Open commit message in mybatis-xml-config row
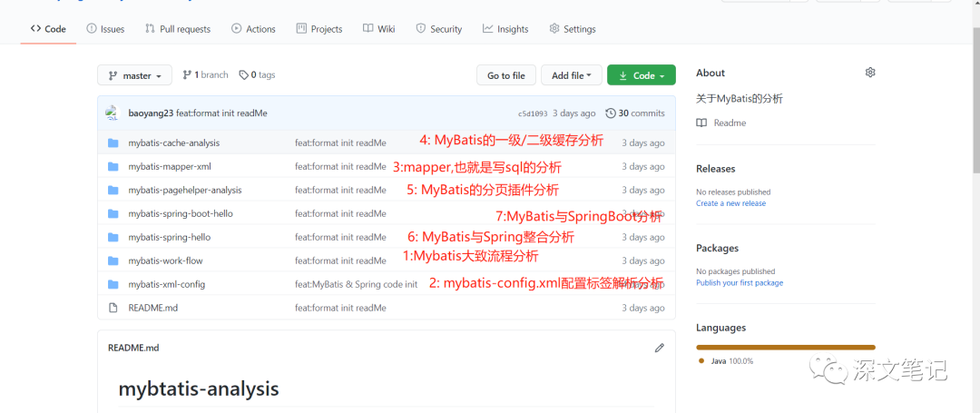Image resolution: width=980 pixels, height=413 pixels. coord(357,284)
